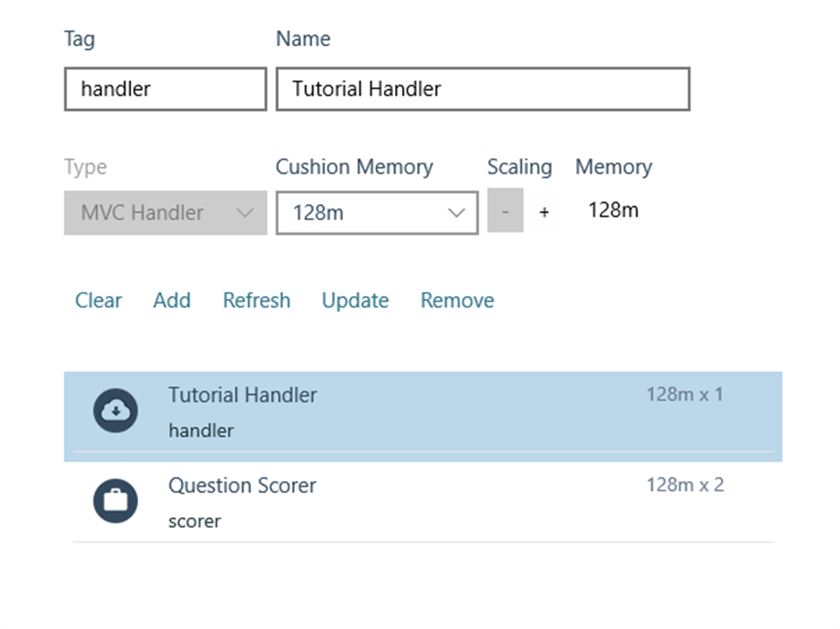Click the Memory value 128m
840x629 pixels.
coord(614,211)
